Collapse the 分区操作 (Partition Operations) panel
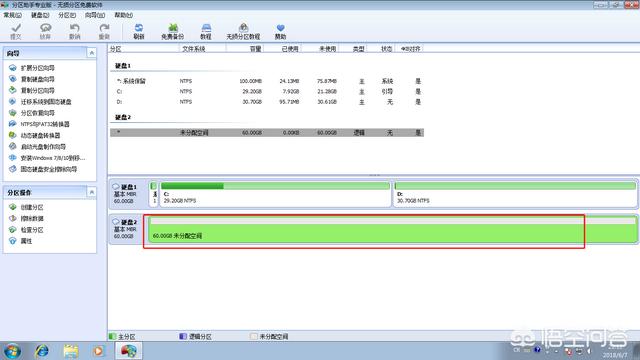This screenshot has height=360, width=640. 92,192
